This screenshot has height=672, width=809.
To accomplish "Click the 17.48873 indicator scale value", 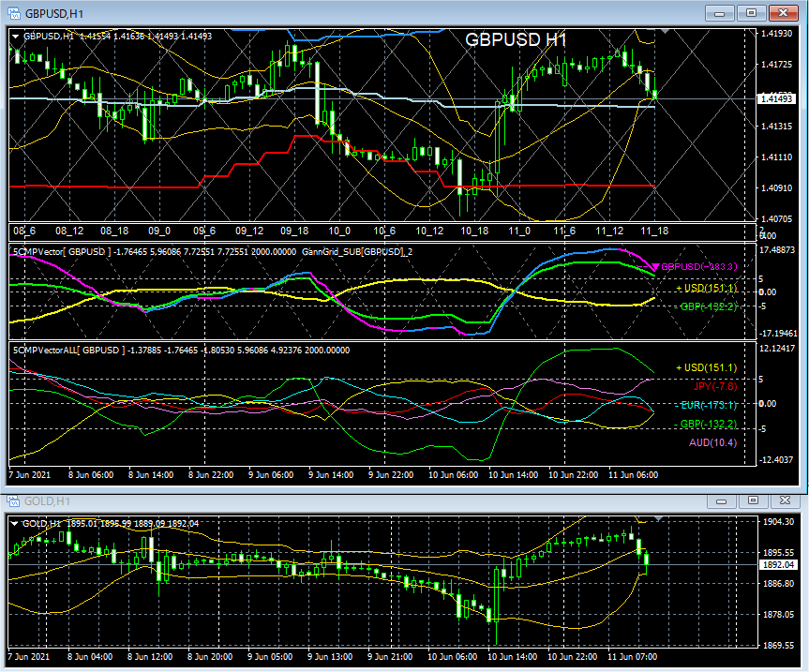I will pos(778,249).
